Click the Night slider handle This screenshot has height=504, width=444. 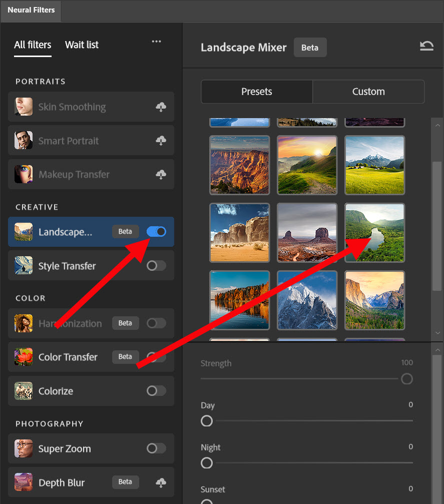click(207, 463)
